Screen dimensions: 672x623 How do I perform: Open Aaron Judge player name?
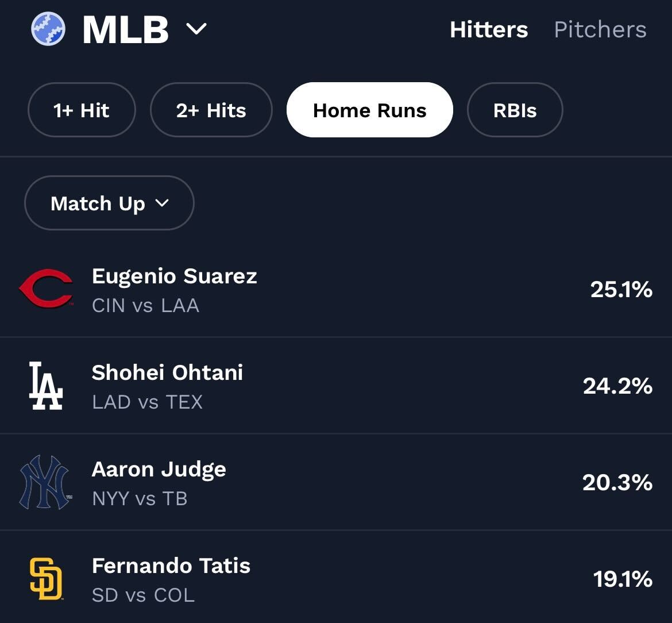[159, 470]
